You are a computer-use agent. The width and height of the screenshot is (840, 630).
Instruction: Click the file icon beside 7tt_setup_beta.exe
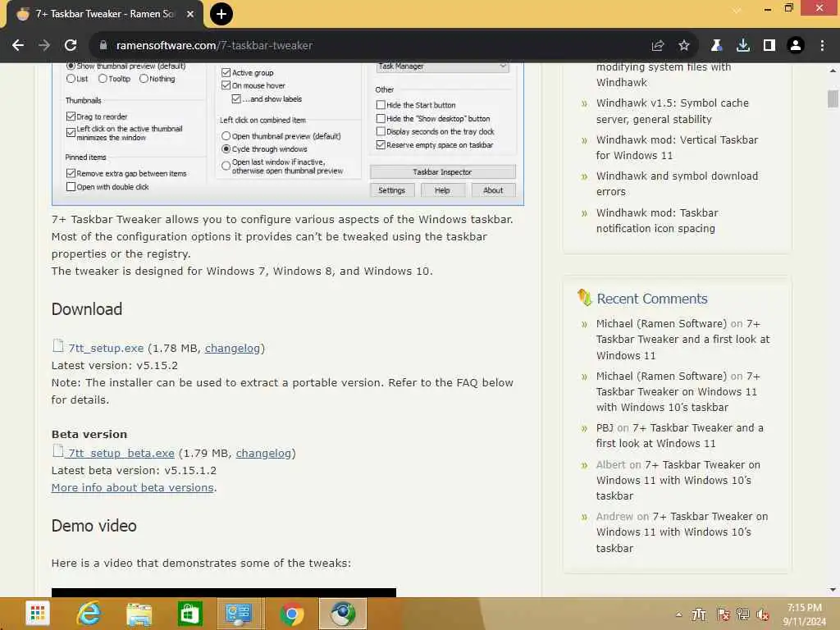coord(58,451)
